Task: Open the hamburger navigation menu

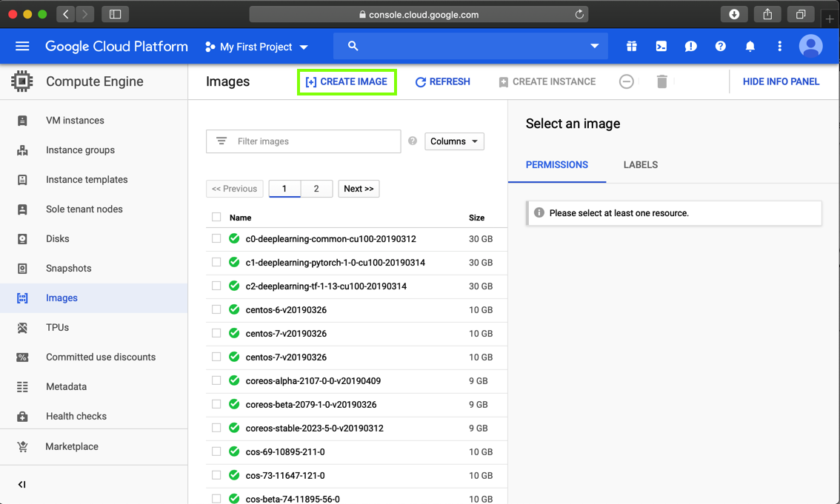Action: pyautogui.click(x=22, y=47)
